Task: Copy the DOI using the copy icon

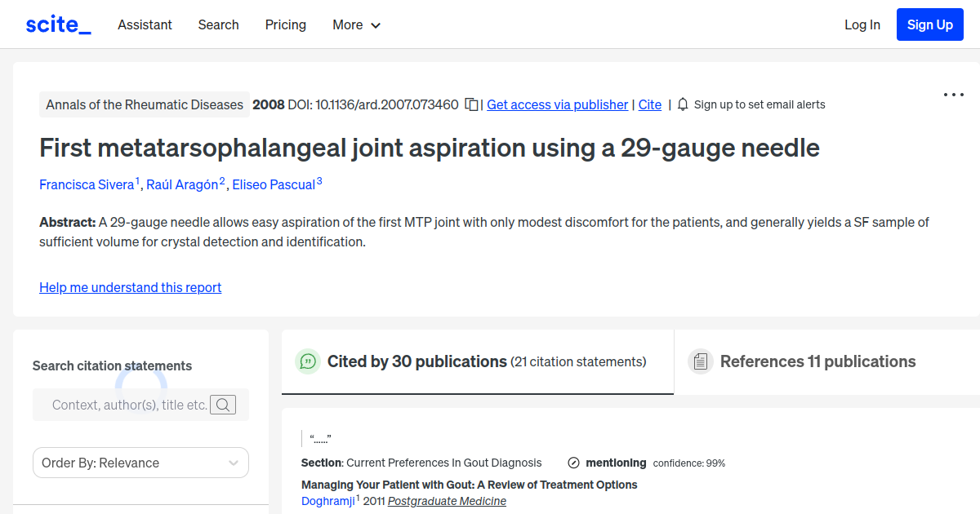Action: 471,104
